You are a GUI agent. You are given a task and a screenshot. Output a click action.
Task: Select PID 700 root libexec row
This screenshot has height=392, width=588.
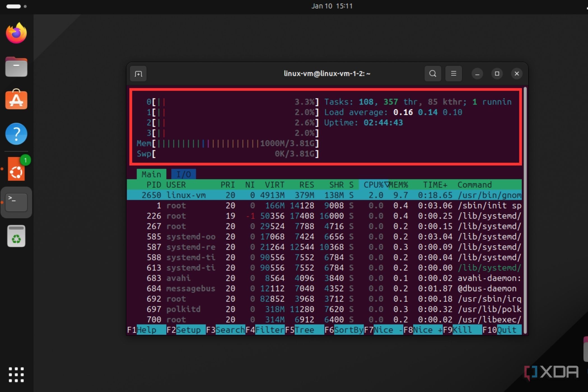click(324, 319)
